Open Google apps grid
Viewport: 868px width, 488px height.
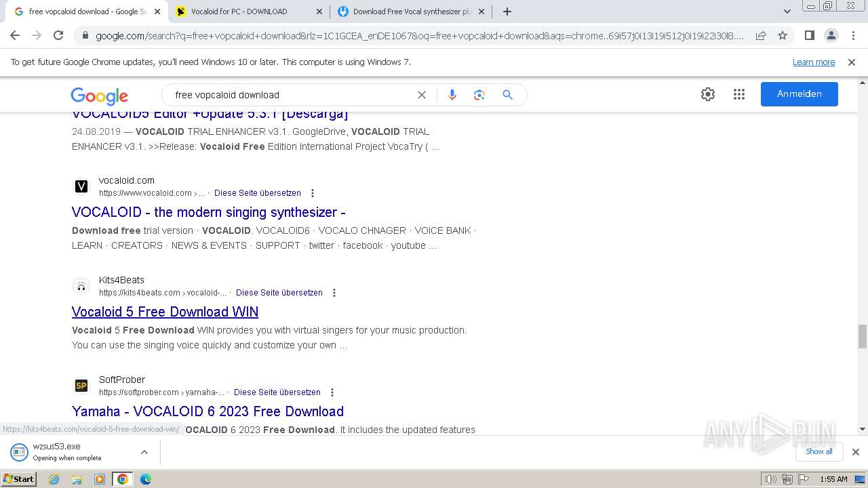[739, 94]
